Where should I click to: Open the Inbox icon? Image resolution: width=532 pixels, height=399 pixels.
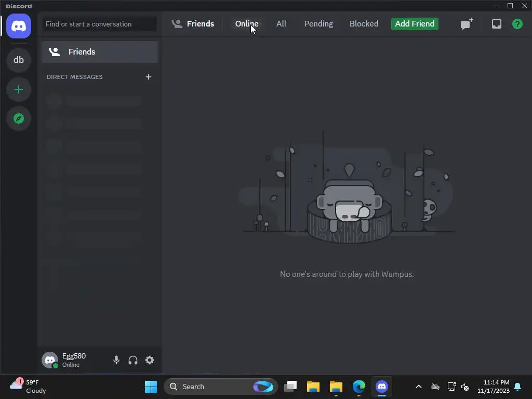496,24
